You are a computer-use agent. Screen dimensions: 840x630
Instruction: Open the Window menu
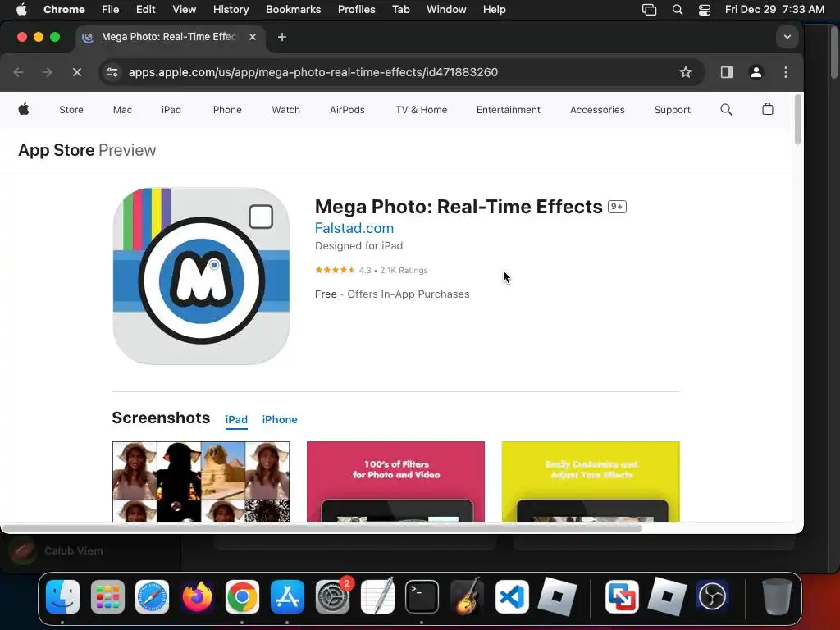pyautogui.click(x=446, y=10)
